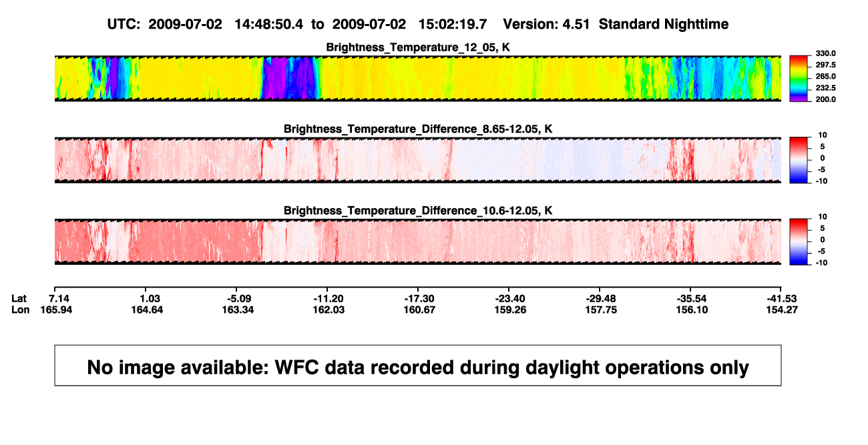Select the Brightness_Temperature_12_05 plot title
This screenshot has width=868, height=445.
(418, 47)
